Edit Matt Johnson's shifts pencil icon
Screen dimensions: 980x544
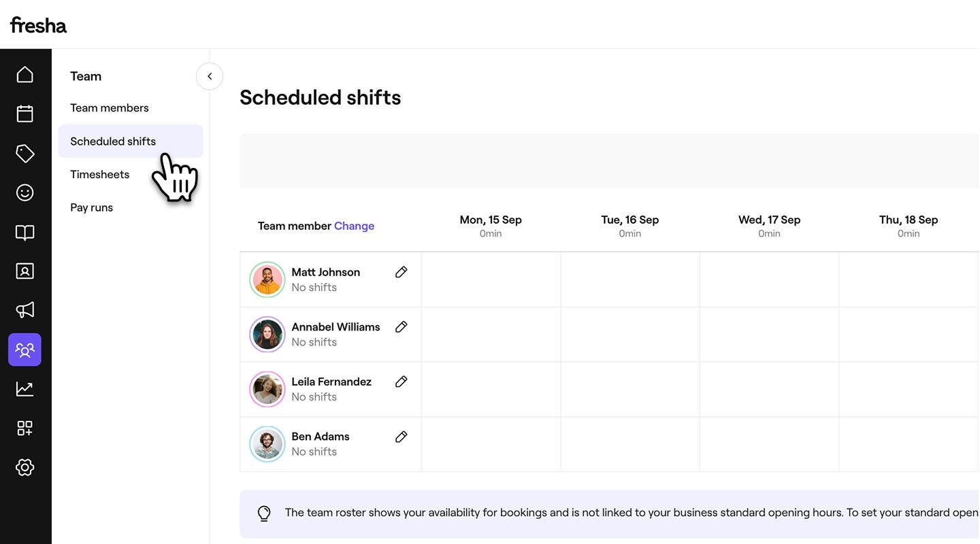tap(402, 272)
